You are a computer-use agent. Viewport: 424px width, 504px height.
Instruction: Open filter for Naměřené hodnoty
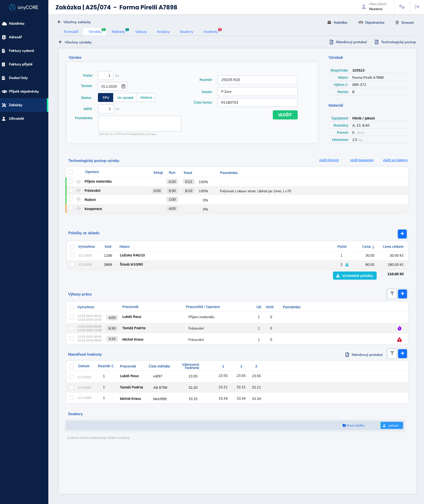click(x=392, y=354)
